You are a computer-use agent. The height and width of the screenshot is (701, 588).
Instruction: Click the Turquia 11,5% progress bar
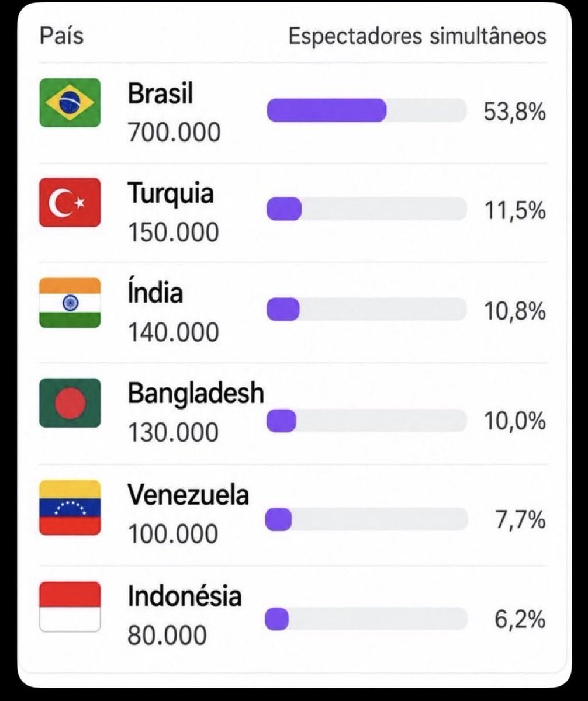tap(366, 209)
